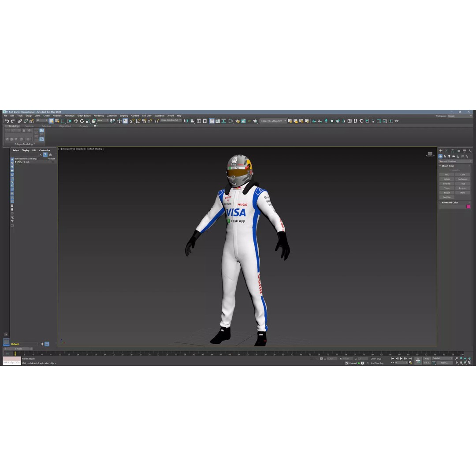Screen dimensions: 476x476
Task: Open the Create Selection Set dropdown
Action: tap(171, 120)
